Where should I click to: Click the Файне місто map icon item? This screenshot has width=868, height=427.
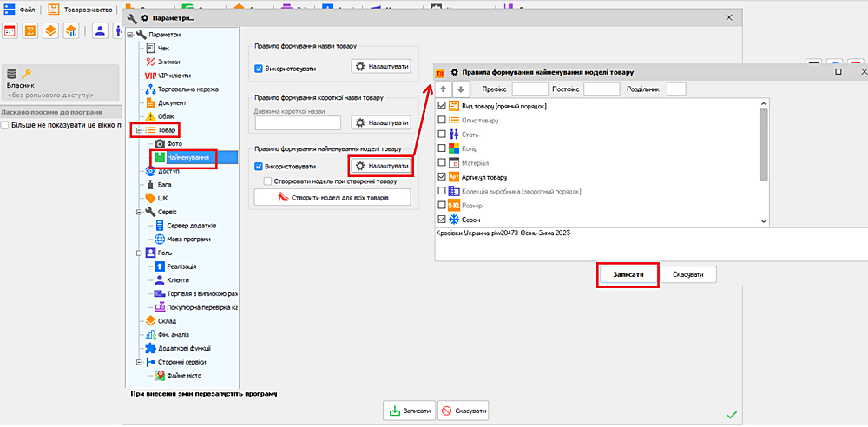(177, 375)
